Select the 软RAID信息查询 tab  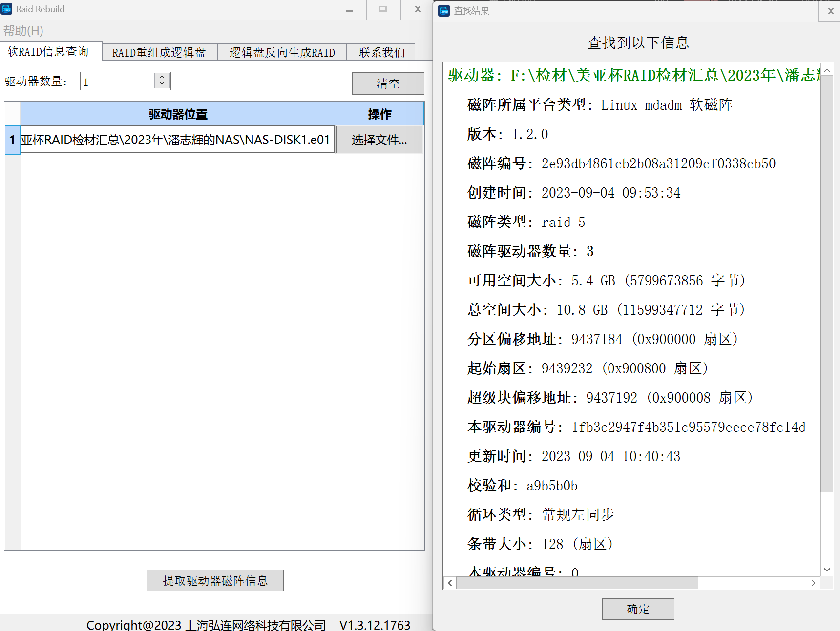pos(48,52)
